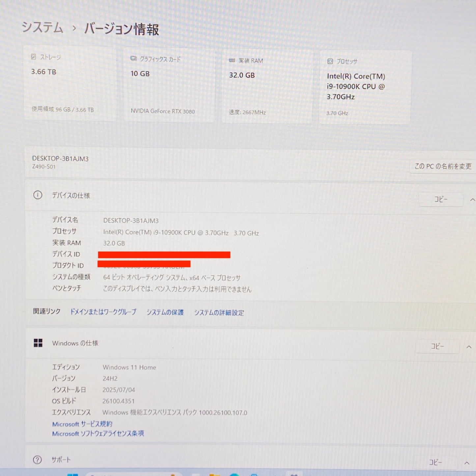Click the このPCの名前を変更 button
The height and width of the screenshot is (476, 476).
[x=443, y=166]
